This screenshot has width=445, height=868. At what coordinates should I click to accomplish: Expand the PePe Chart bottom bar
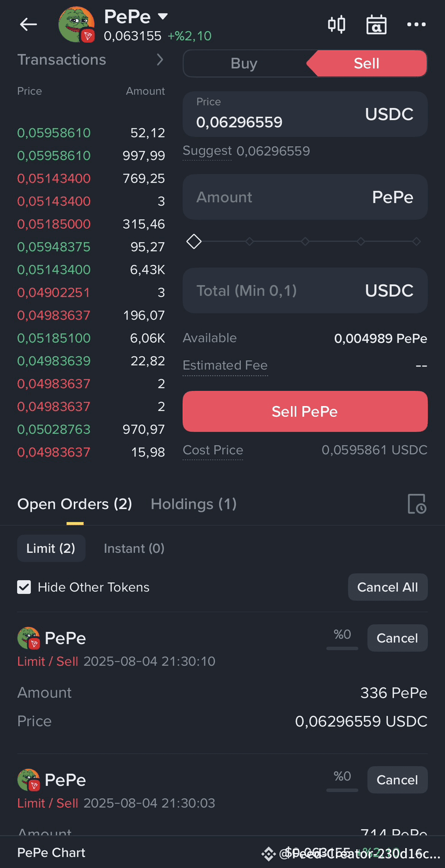pyautogui.click(x=52, y=852)
